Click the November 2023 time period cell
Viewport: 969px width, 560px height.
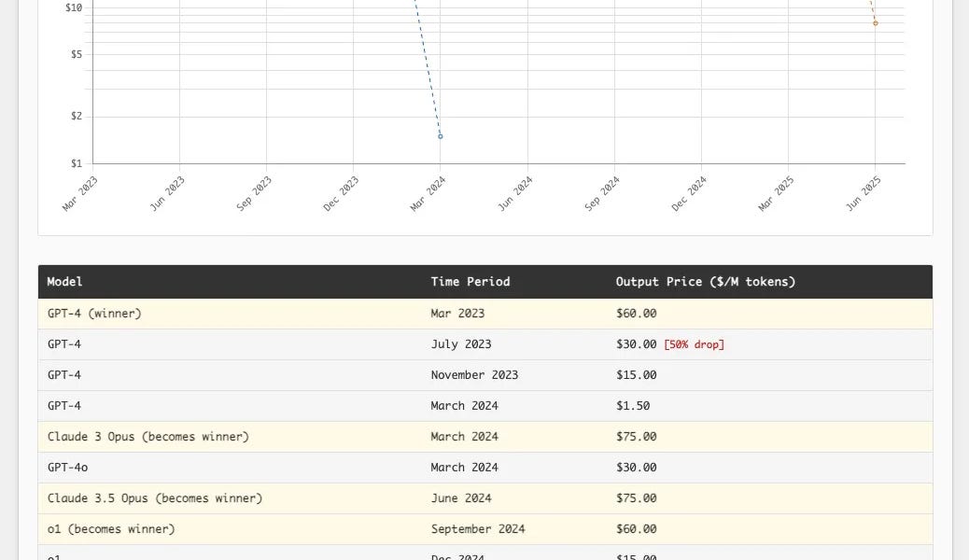pos(474,375)
